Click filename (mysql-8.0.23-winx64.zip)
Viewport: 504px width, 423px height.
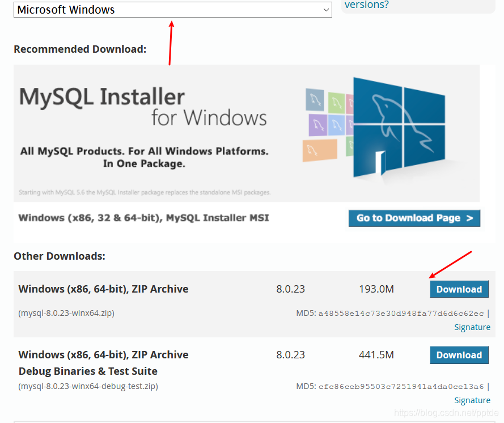[66, 313]
